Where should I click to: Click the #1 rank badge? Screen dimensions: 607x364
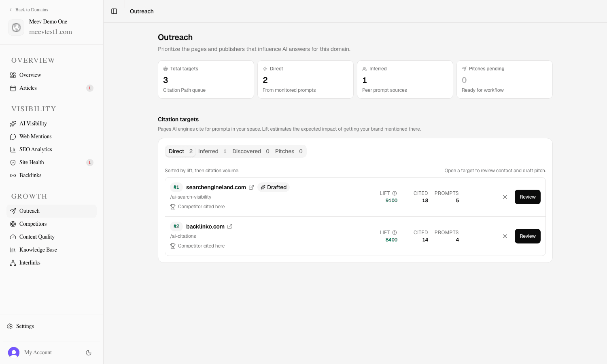coord(176,187)
